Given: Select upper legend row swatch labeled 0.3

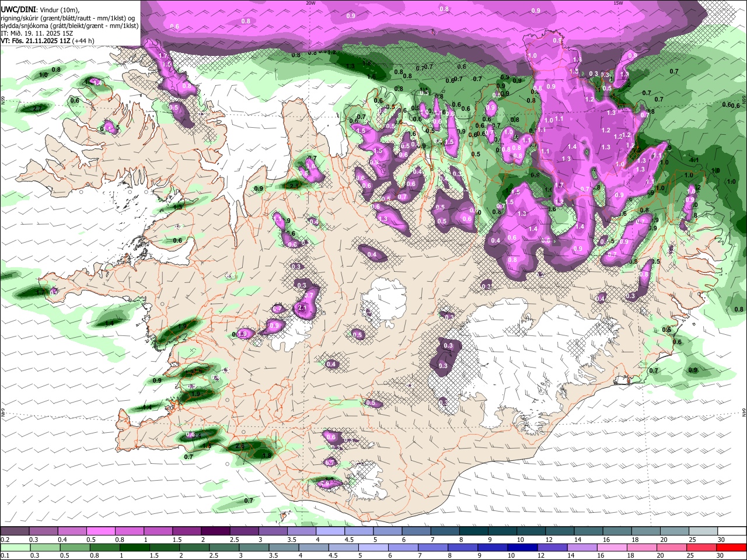Looking at the screenshot, I should coord(43,531).
